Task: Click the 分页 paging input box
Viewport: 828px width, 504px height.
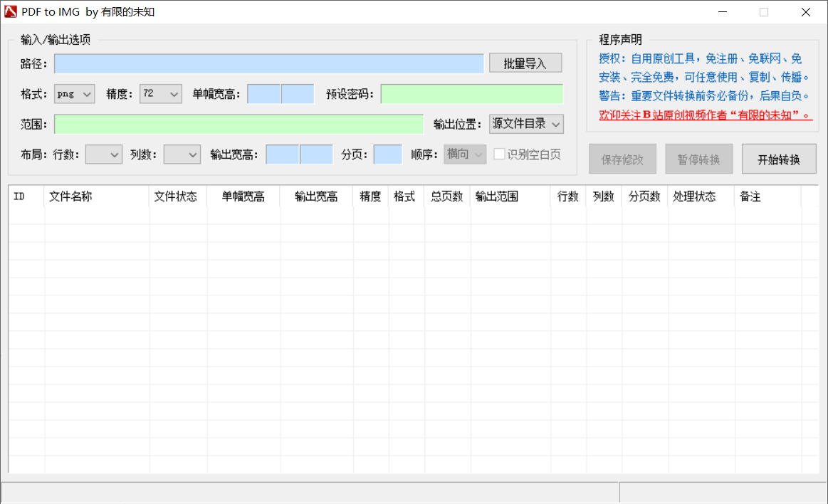Action: 387,154
